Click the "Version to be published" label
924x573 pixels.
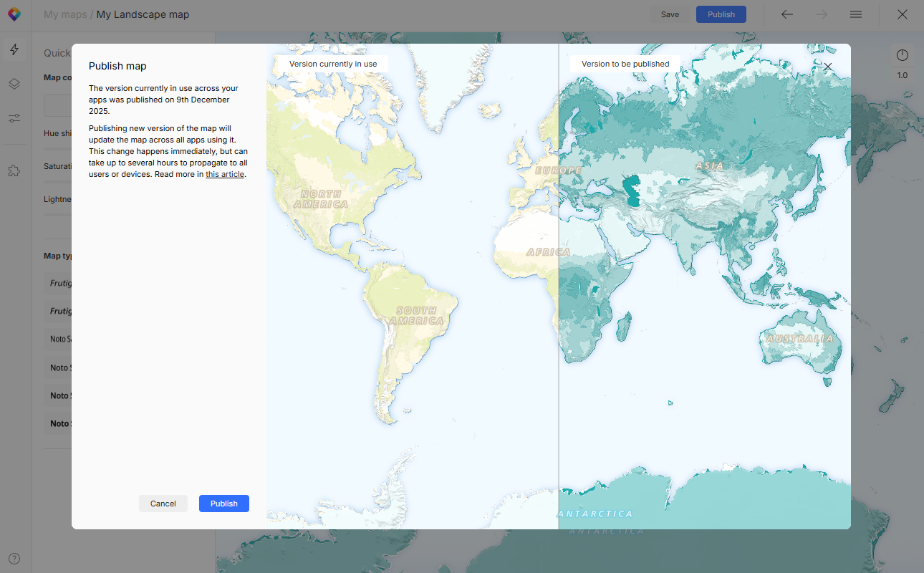pyautogui.click(x=625, y=64)
